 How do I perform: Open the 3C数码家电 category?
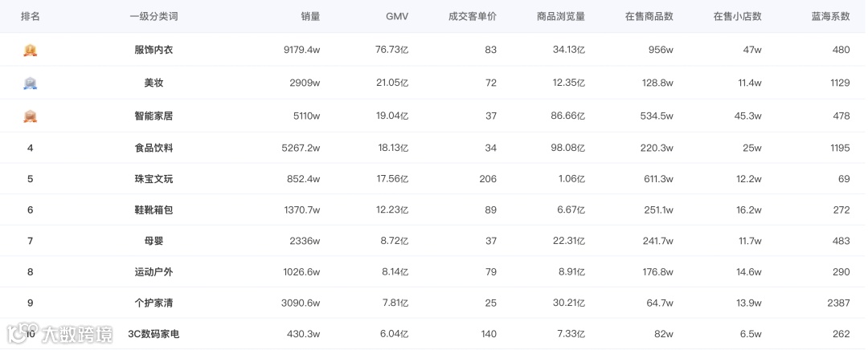click(x=154, y=334)
